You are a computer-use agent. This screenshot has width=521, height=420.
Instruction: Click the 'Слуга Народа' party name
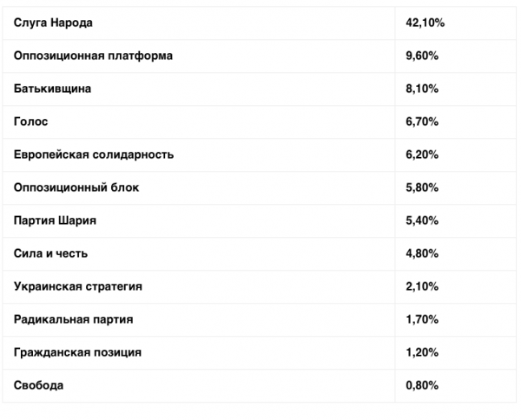53,23
